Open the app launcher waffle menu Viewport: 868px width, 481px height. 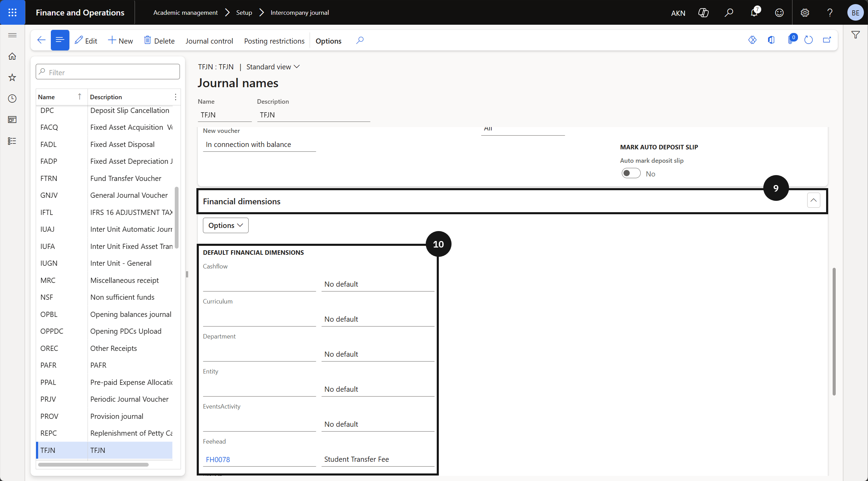tap(12, 12)
